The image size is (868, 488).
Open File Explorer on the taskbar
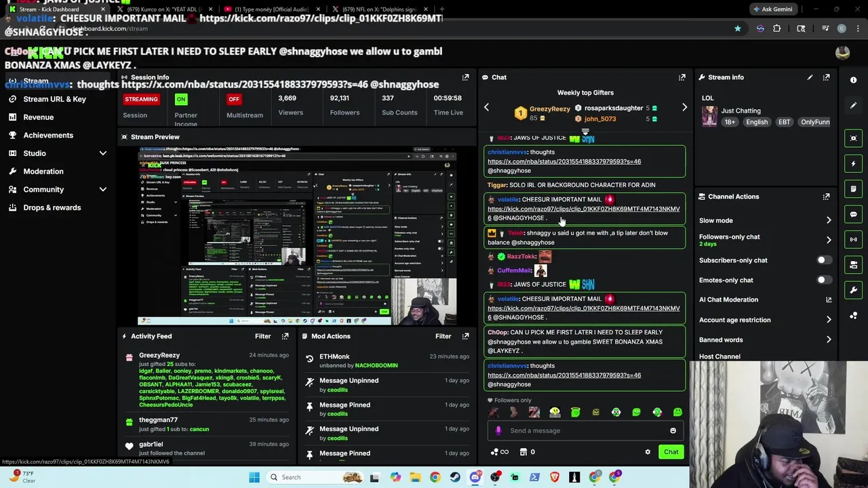(415, 477)
